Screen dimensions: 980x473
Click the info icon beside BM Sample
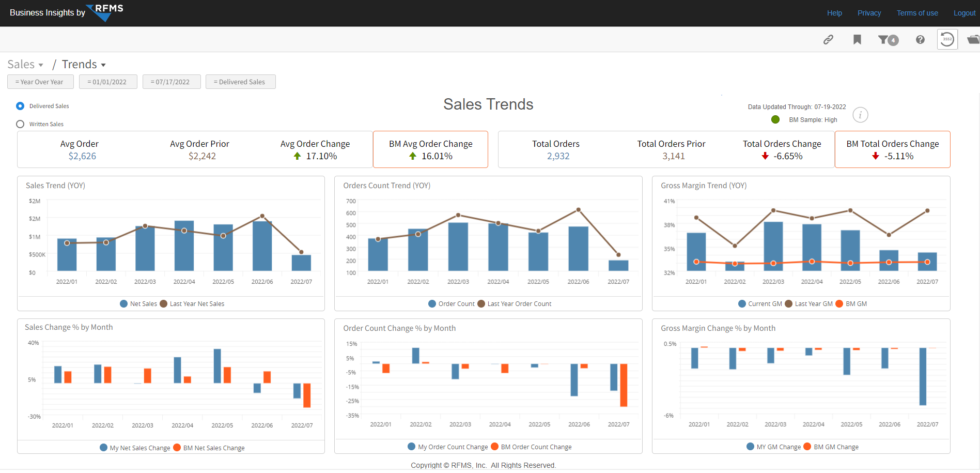pos(860,115)
